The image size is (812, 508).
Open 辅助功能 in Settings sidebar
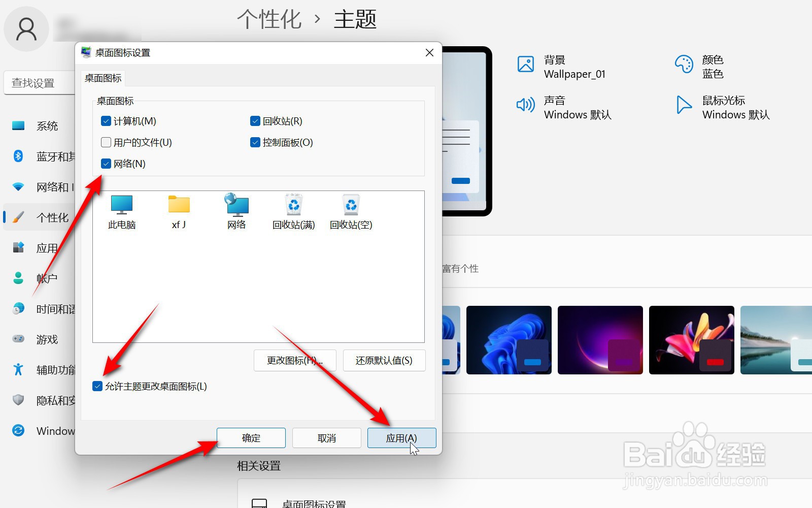point(40,370)
